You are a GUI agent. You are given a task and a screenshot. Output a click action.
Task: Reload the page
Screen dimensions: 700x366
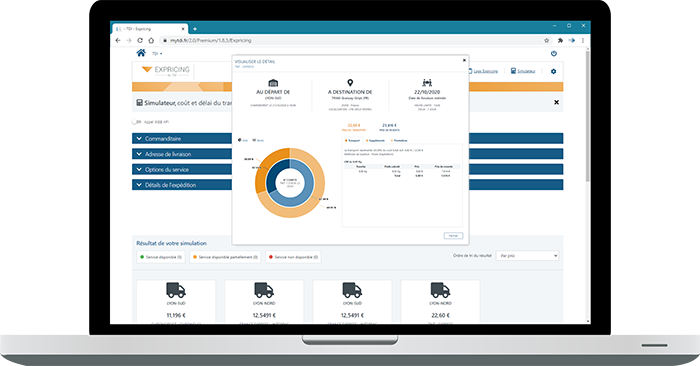point(140,40)
